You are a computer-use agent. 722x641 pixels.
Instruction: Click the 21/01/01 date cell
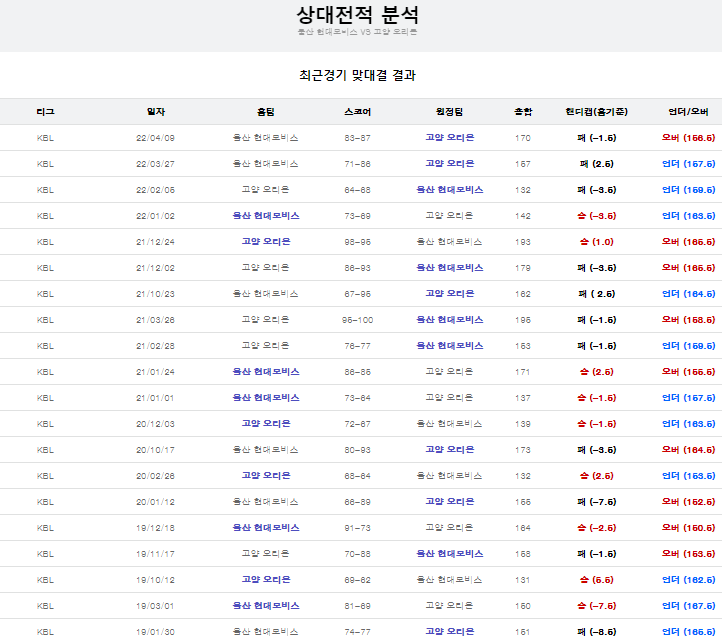(156, 398)
